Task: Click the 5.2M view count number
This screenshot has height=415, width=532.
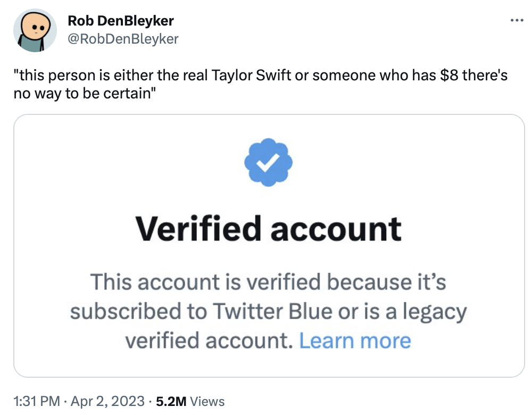Action: coord(171,401)
